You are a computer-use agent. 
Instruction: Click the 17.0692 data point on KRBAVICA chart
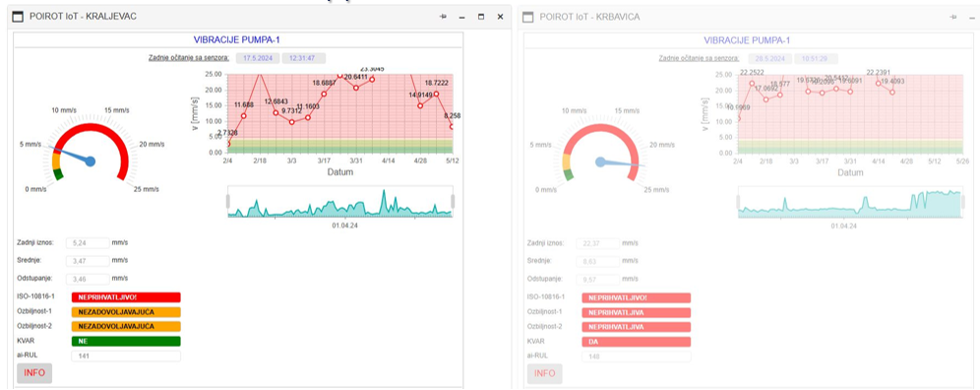click(766, 99)
